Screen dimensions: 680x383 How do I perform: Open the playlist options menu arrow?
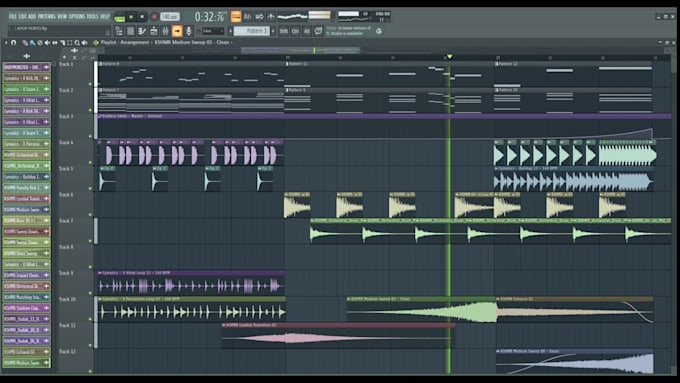point(6,43)
